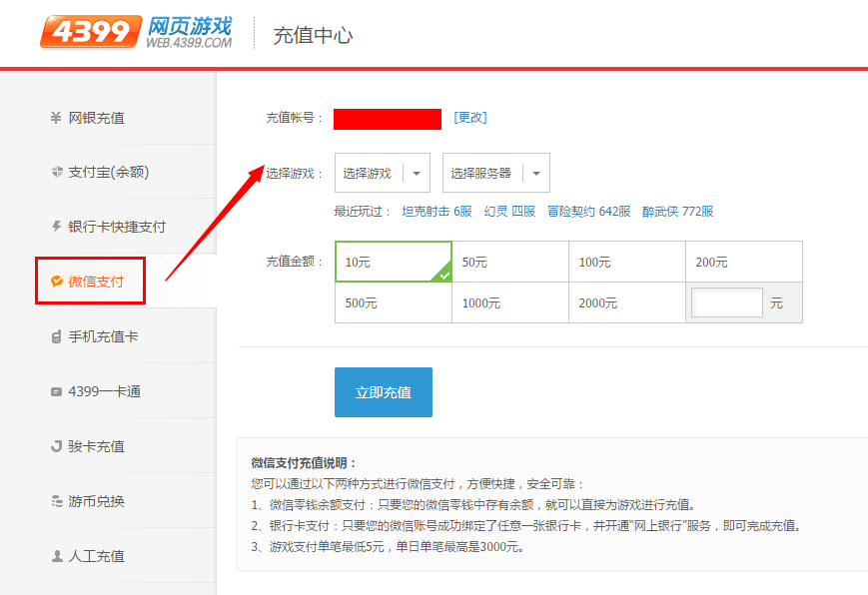Click the coin icon beside 游币兑换
868x595 pixels.
click(55, 500)
